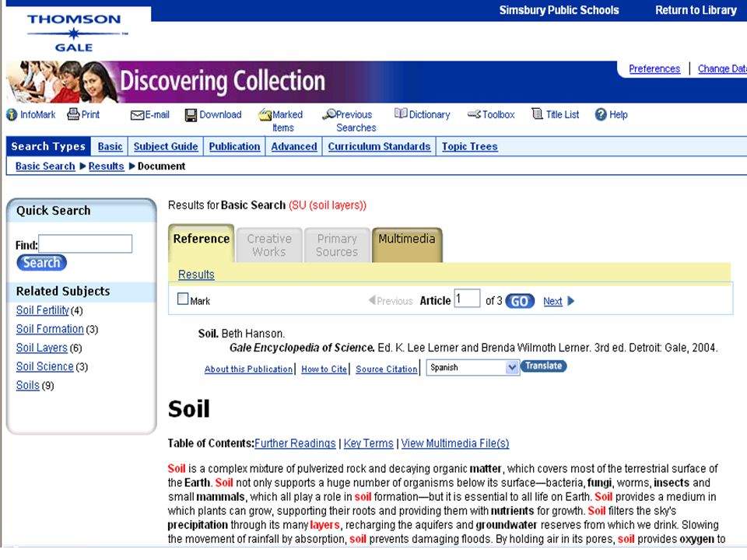Open the Dictionary book icon
This screenshot has width=747, height=560.
401,114
